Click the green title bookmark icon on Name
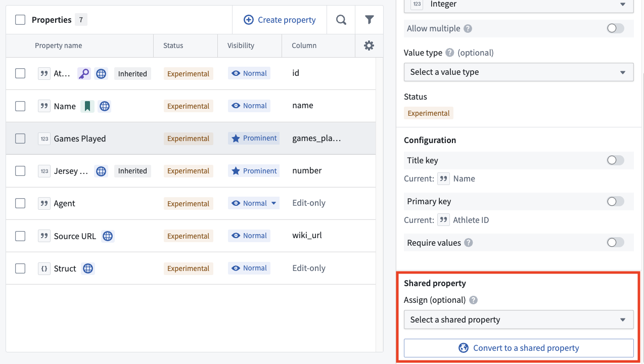 click(87, 106)
